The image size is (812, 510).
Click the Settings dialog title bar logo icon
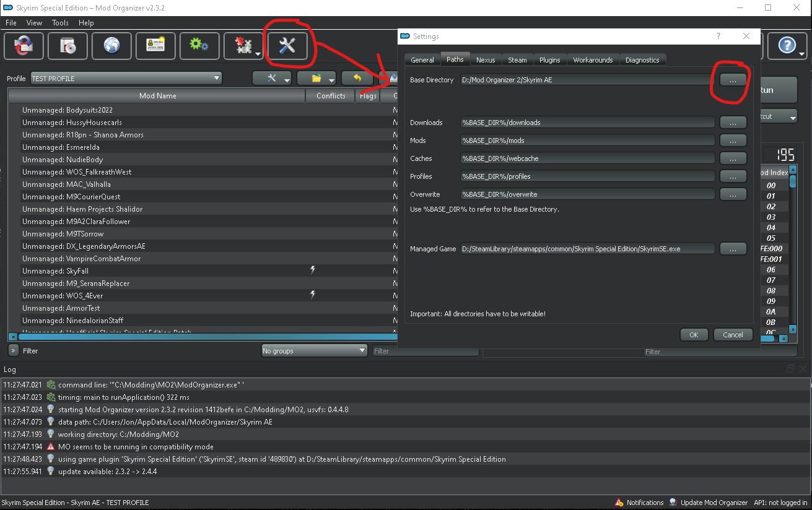coord(405,37)
